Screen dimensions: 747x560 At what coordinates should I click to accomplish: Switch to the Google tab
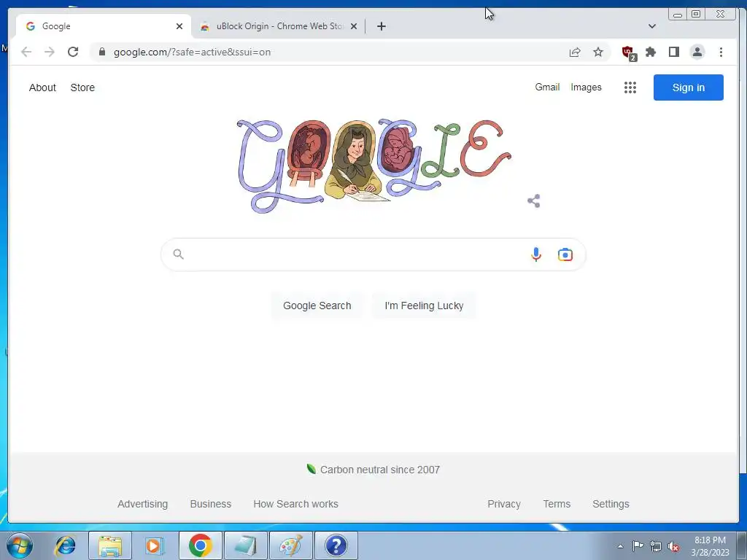(104, 26)
